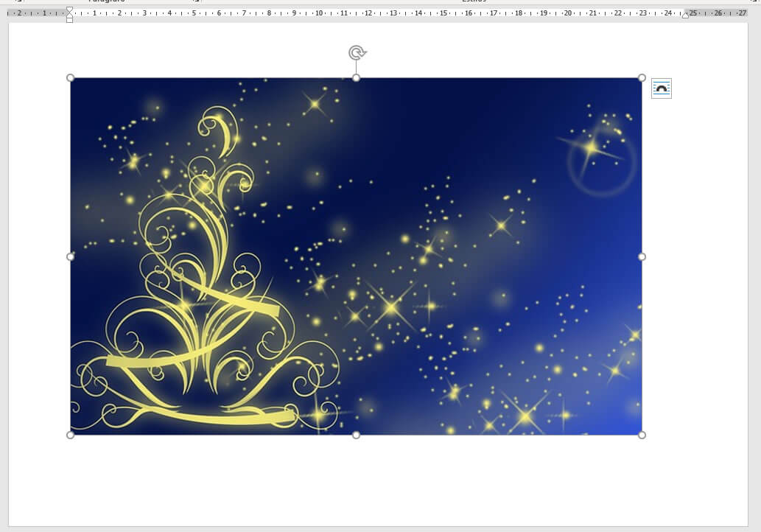Click the top-middle sizing handle
This screenshot has height=532, width=761.
[357, 77]
